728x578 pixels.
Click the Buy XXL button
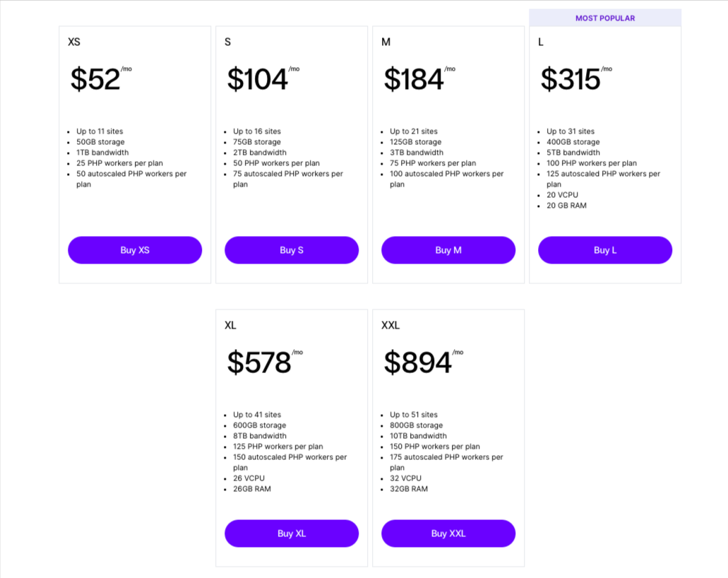(x=448, y=533)
